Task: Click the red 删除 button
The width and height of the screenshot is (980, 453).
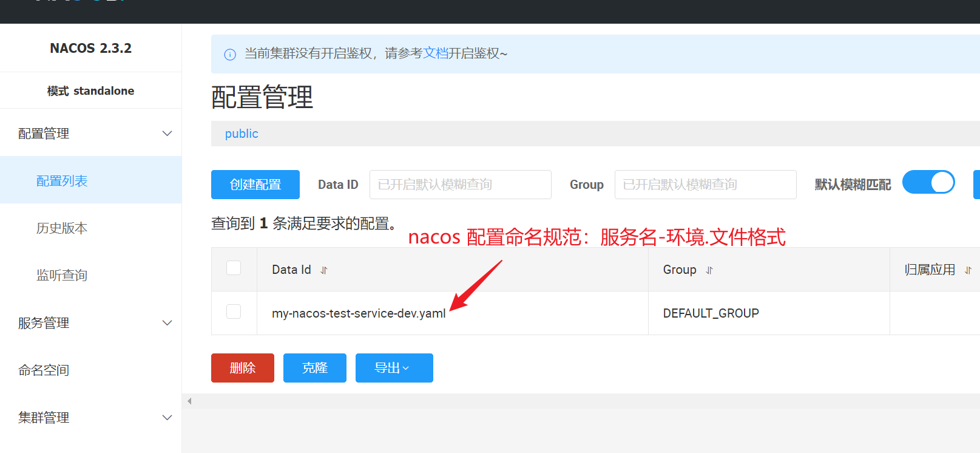Action: (x=243, y=368)
